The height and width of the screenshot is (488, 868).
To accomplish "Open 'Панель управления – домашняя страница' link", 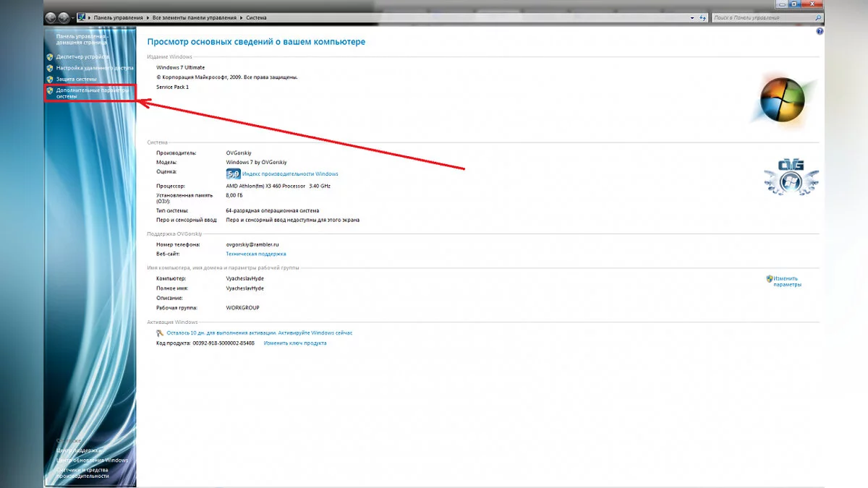I will (x=82, y=39).
